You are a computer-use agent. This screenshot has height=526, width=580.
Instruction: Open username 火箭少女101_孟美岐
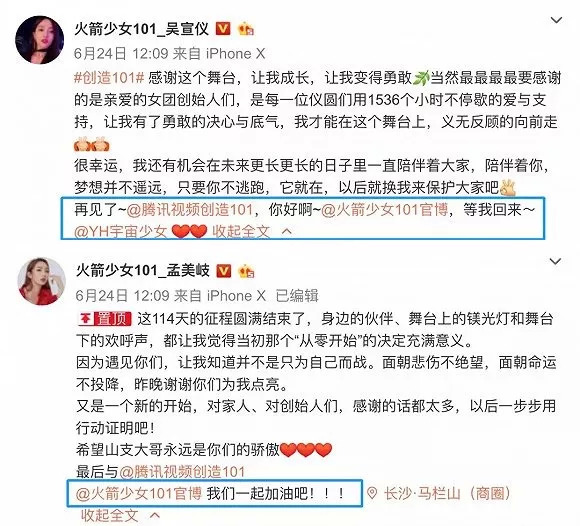point(143,271)
